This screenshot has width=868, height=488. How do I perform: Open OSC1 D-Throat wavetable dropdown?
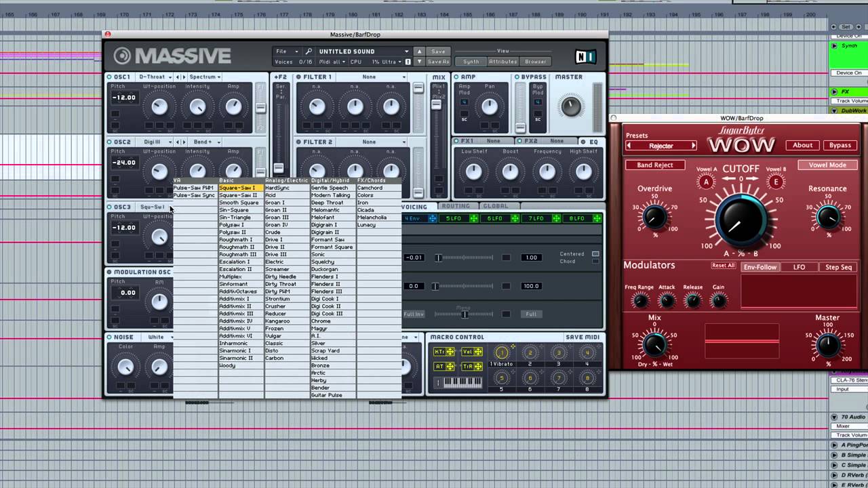click(155, 77)
